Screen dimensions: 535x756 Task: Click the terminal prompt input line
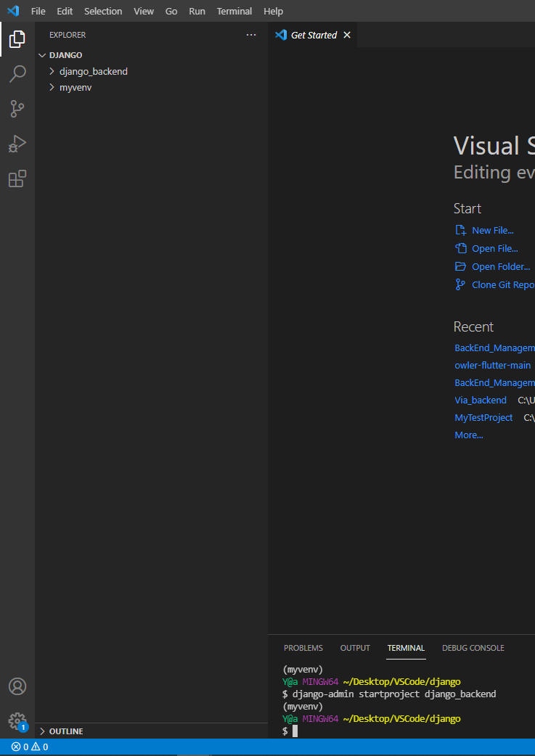401,731
